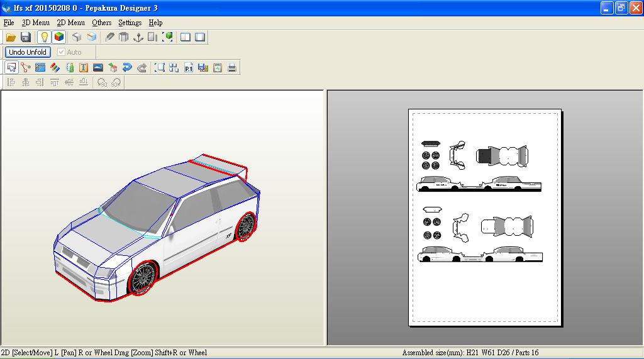Select the Select/Move arrow tool

11,68
